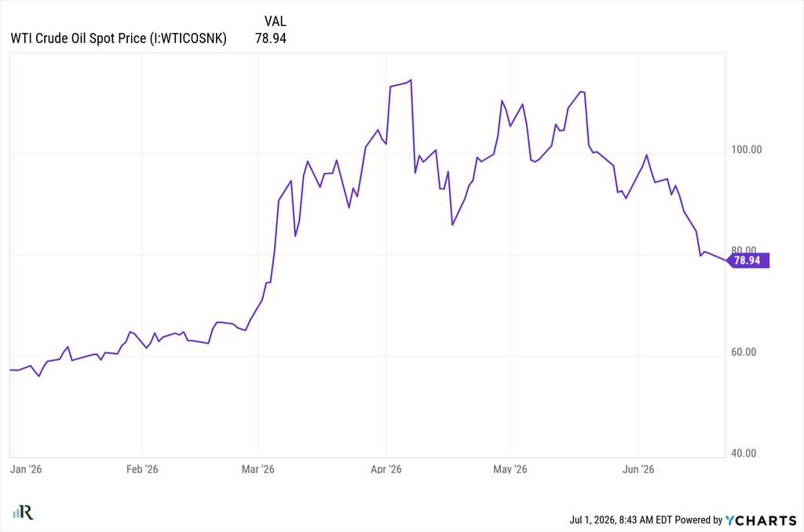Click the 100.00 y-axis label

pos(747,150)
